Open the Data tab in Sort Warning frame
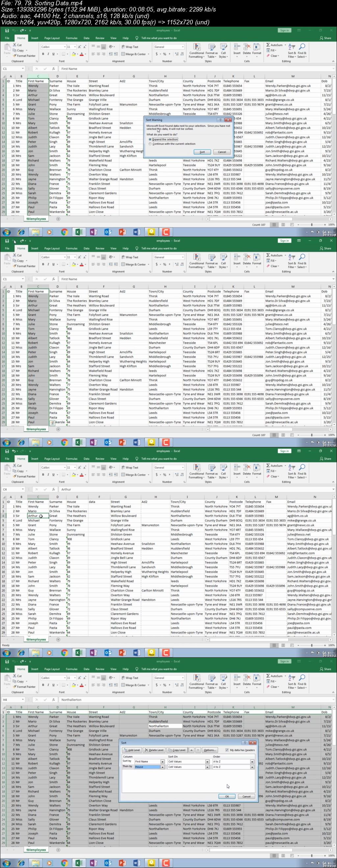Screen dimensions: 337x868 tap(87, 38)
